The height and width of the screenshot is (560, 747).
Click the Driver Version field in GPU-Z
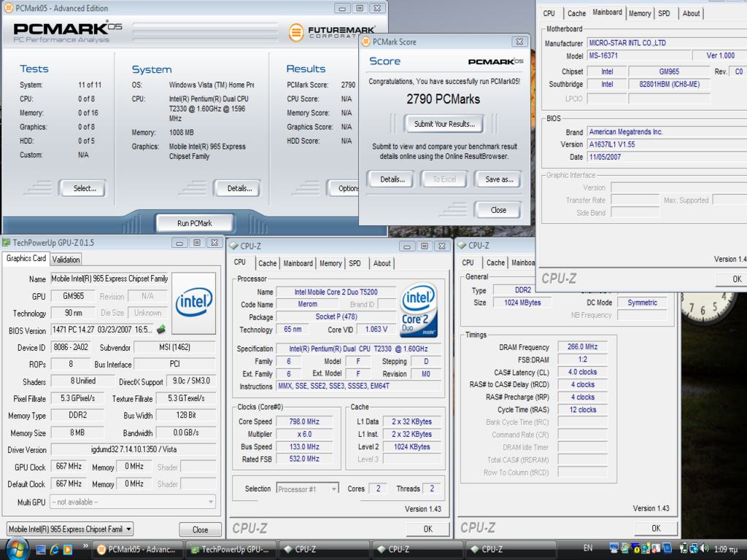133,449
